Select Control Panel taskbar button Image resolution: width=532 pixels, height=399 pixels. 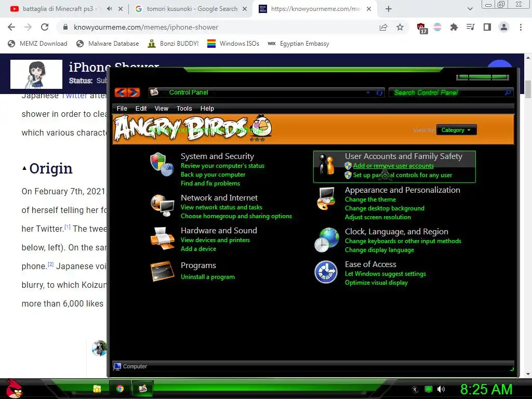coord(143,389)
